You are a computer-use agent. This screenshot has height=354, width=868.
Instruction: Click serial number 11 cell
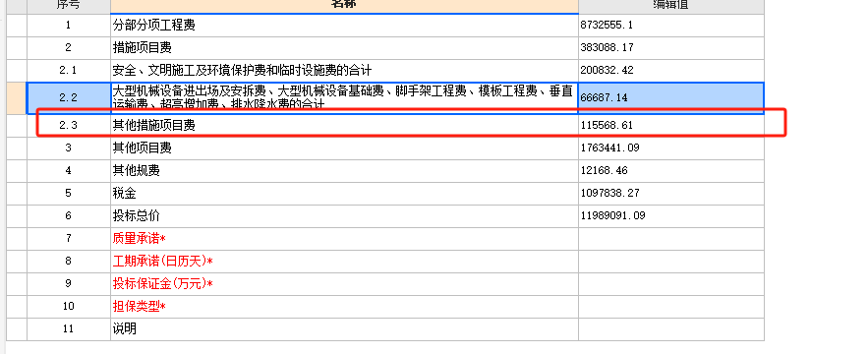[69, 329]
